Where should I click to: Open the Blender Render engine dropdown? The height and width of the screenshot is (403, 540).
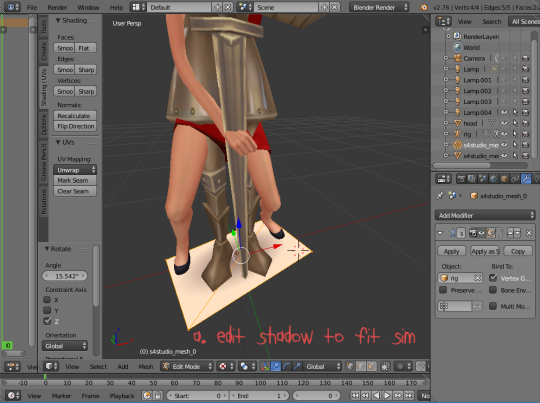379,7
